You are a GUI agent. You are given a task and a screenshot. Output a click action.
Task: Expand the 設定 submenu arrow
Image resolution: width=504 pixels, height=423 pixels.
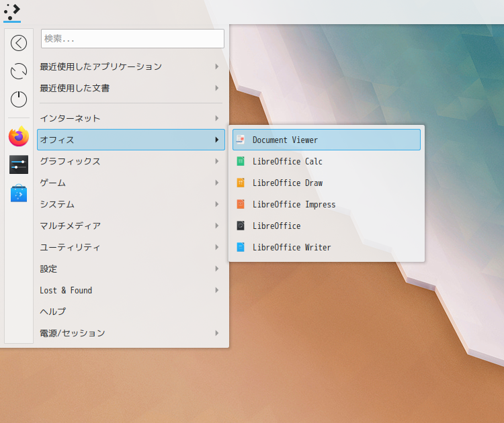click(x=217, y=269)
